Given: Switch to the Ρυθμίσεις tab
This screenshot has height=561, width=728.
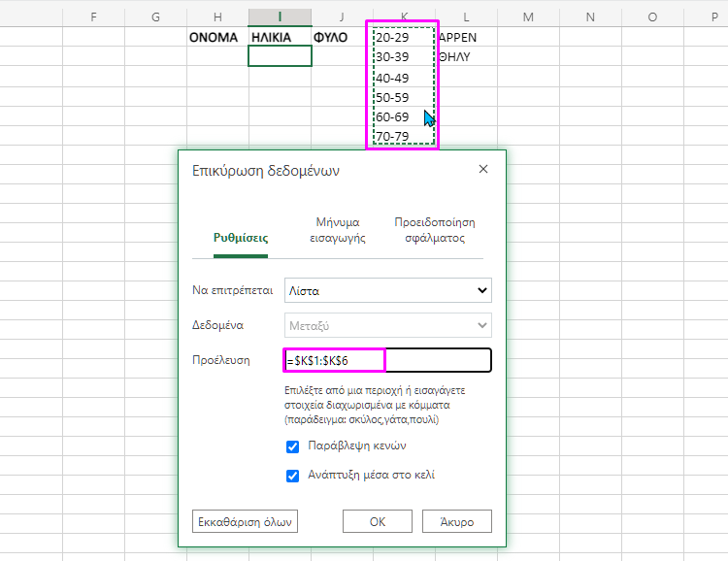Looking at the screenshot, I should tap(241, 237).
